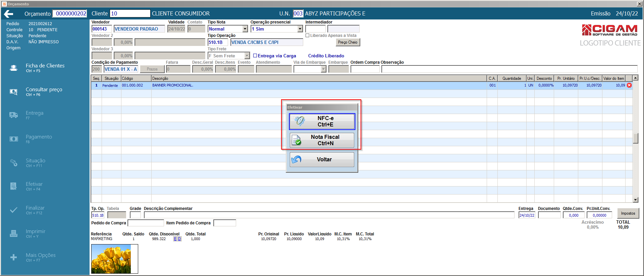Screen dimensions: 644x276
Task: Click the grid's vertical scrollbar handle
Action: pos(635,138)
